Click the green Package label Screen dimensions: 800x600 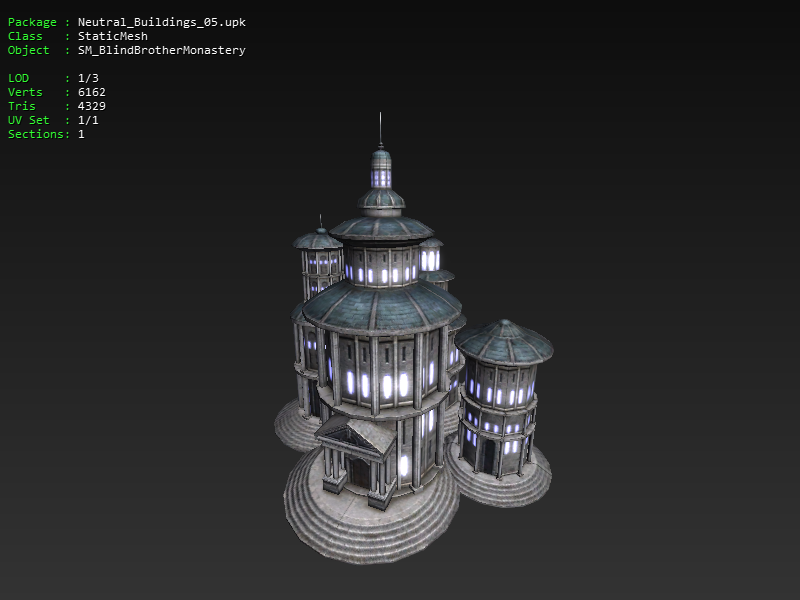pos(32,22)
